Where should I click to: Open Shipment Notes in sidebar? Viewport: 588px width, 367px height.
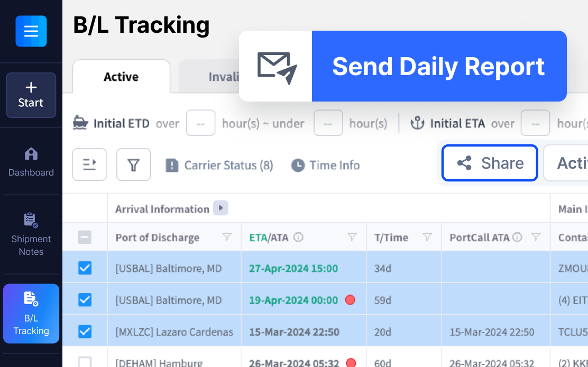(31, 234)
